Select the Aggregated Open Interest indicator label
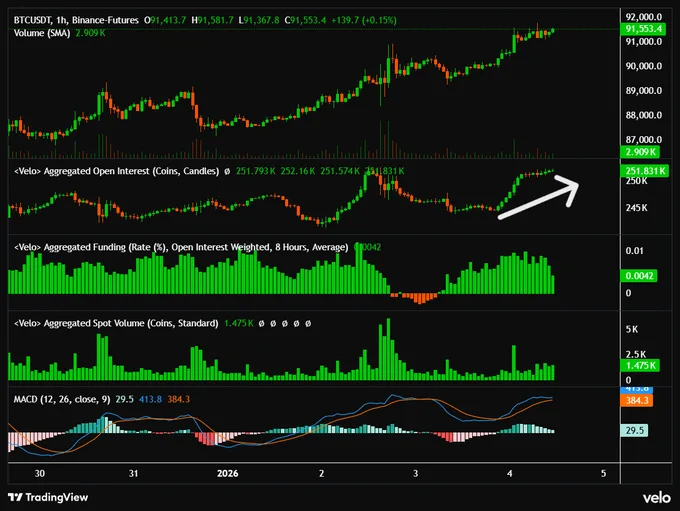 click(x=116, y=171)
